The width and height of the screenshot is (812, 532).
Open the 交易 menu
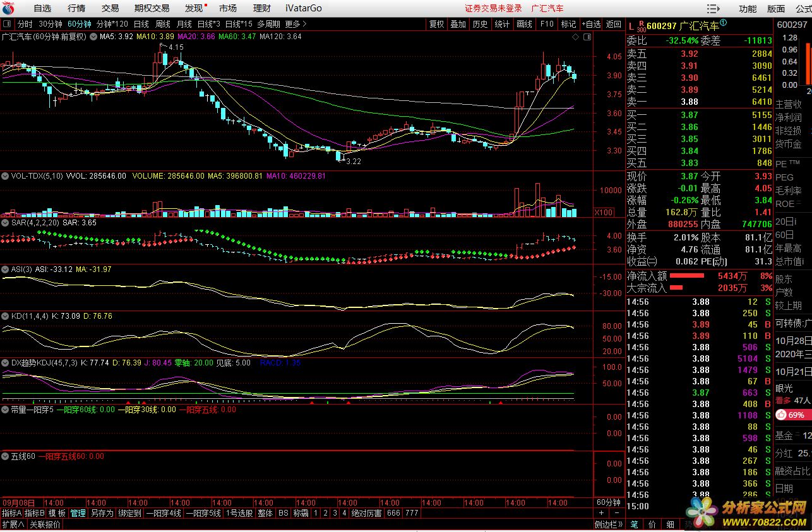click(x=110, y=8)
